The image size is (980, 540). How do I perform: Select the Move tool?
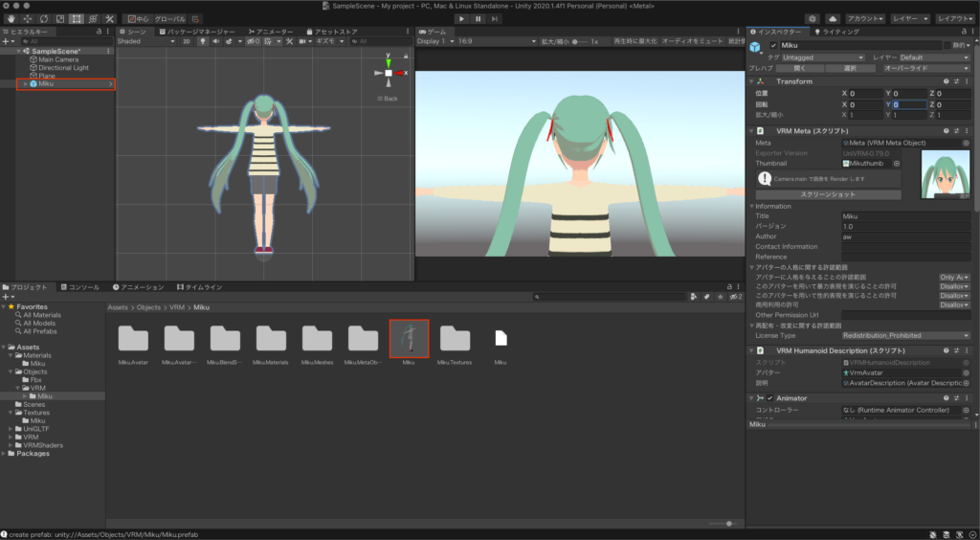(x=26, y=18)
